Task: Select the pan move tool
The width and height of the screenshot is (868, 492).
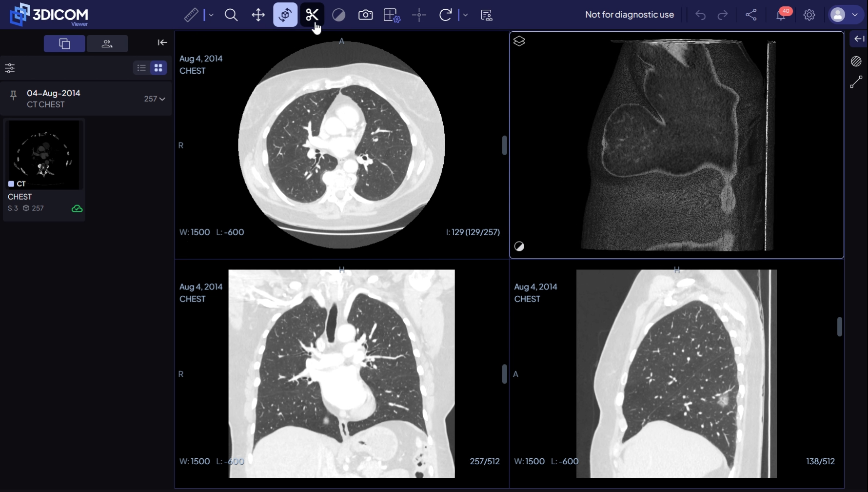Action: tap(258, 15)
